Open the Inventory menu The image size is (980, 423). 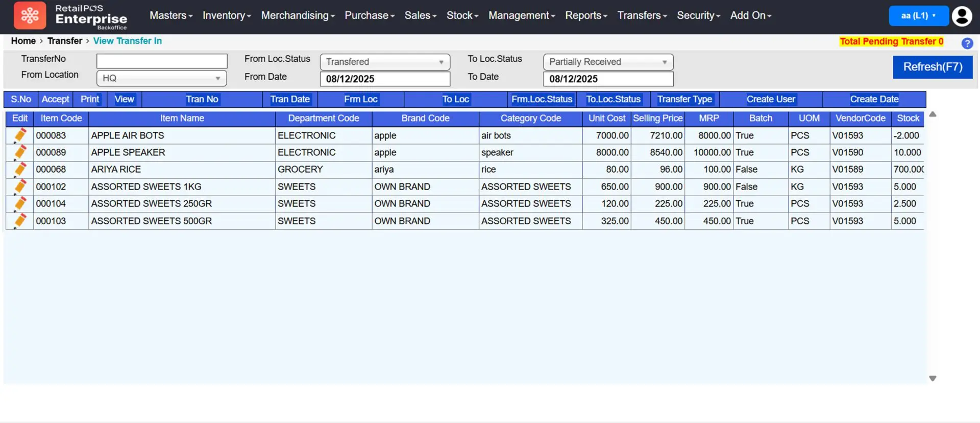coord(227,15)
